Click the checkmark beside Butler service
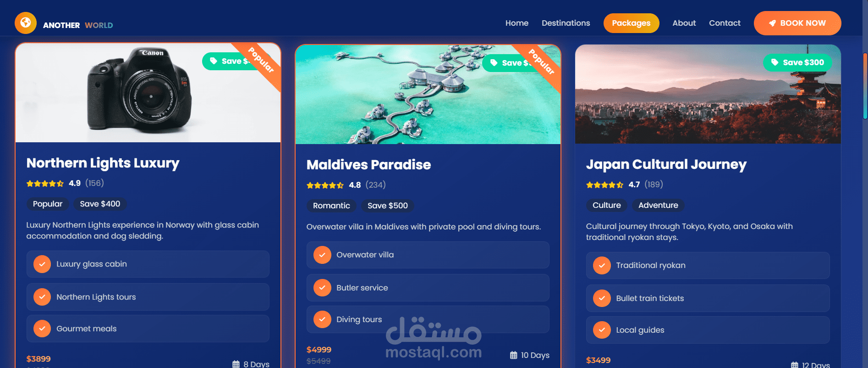The image size is (868, 368). [x=322, y=288]
